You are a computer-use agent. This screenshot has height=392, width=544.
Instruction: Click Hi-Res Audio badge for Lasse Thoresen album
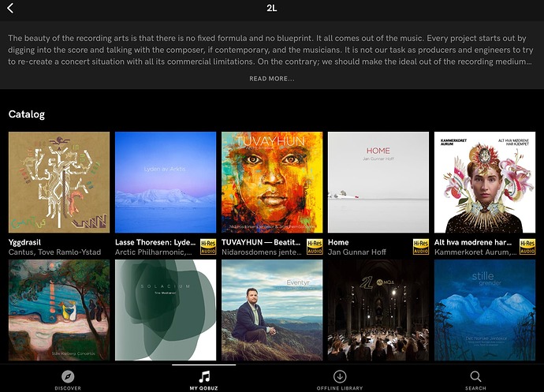208,247
